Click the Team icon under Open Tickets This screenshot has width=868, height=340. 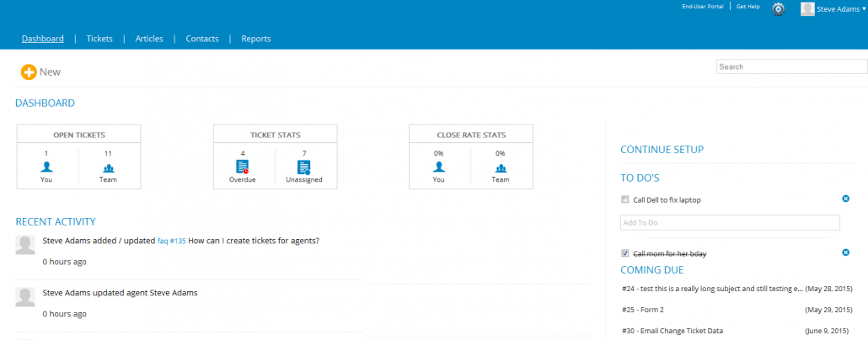click(109, 167)
